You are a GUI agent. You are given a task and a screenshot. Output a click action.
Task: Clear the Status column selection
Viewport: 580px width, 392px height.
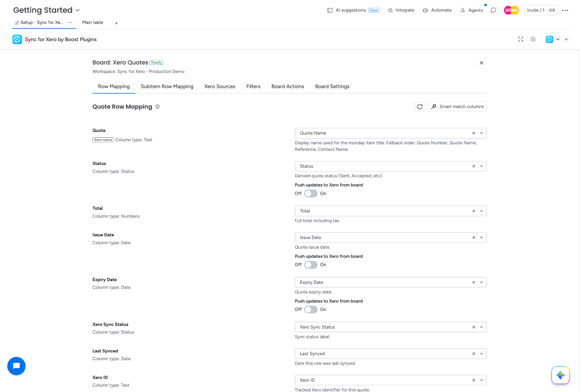tap(474, 166)
